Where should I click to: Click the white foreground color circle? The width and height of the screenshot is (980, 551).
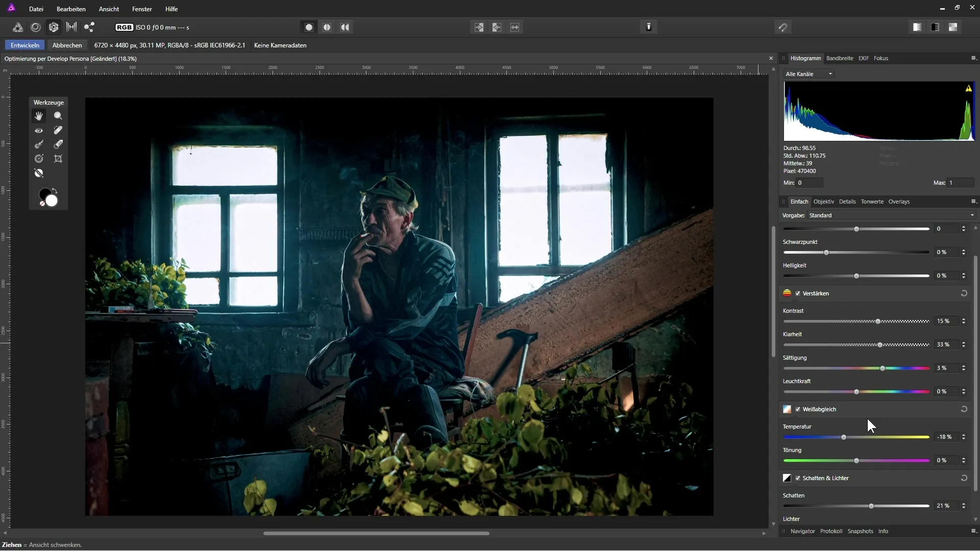click(52, 201)
